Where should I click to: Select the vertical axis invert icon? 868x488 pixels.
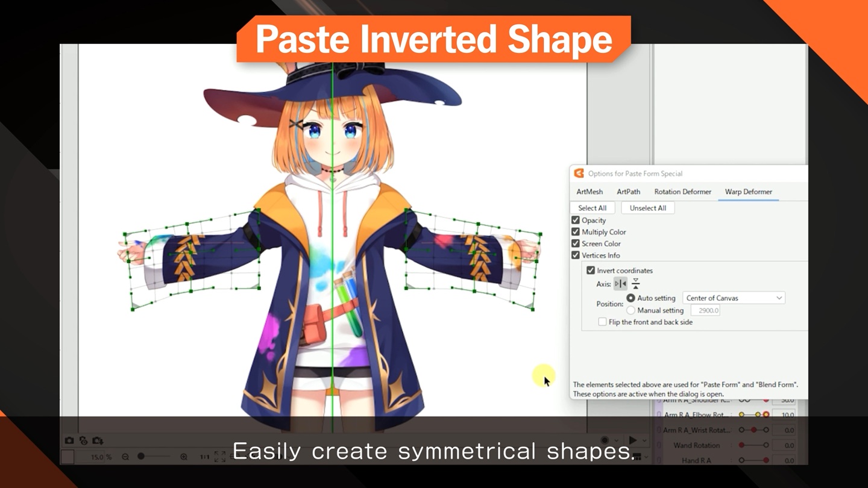tap(636, 283)
